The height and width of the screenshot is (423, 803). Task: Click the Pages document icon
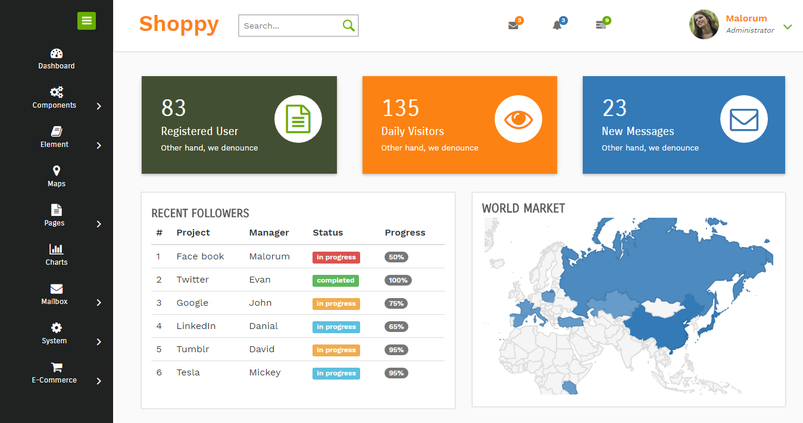(x=56, y=210)
